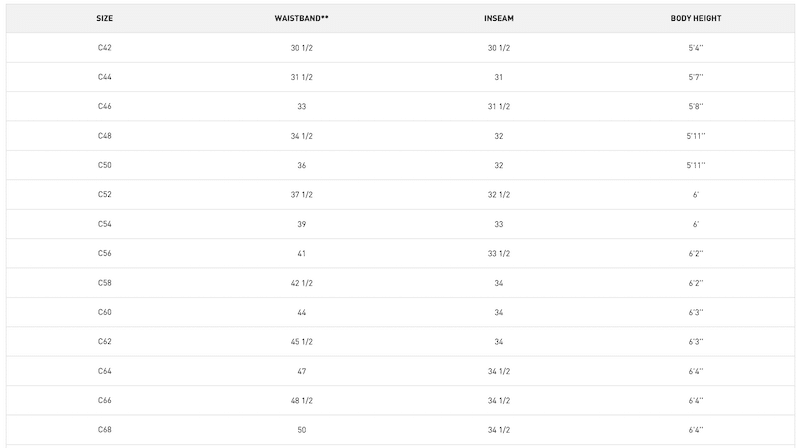
Task: Select the C54 size cell
Action: pos(105,224)
